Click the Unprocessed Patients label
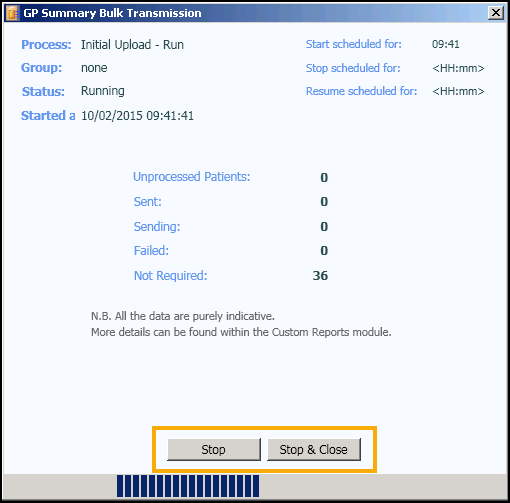510x503 pixels. (x=192, y=177)
